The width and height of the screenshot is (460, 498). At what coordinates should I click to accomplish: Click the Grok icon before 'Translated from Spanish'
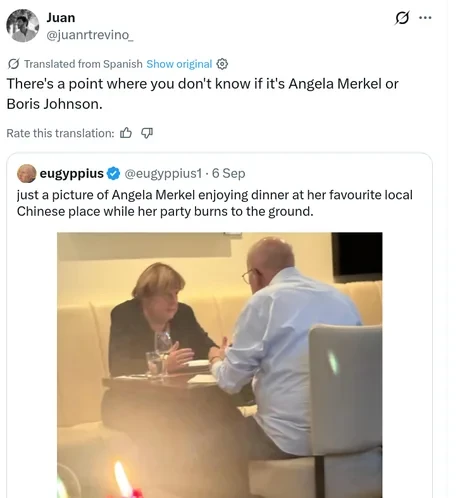click(x=13, y=64)
